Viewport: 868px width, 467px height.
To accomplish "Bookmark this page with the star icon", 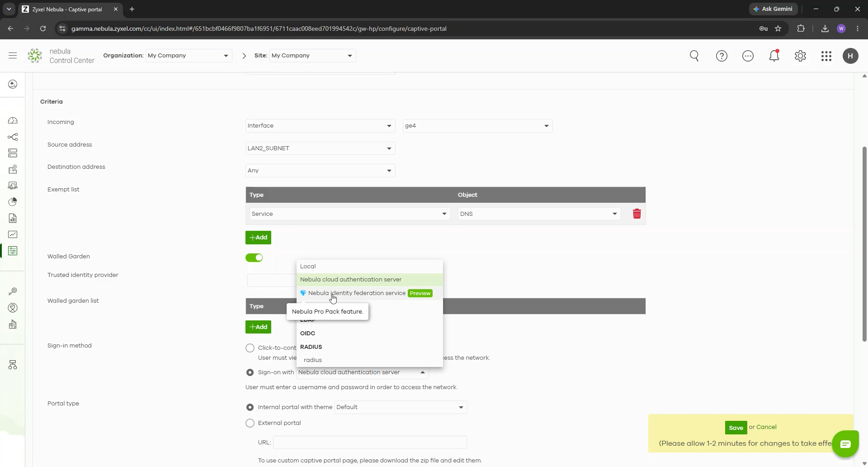I will pos(778,29).
